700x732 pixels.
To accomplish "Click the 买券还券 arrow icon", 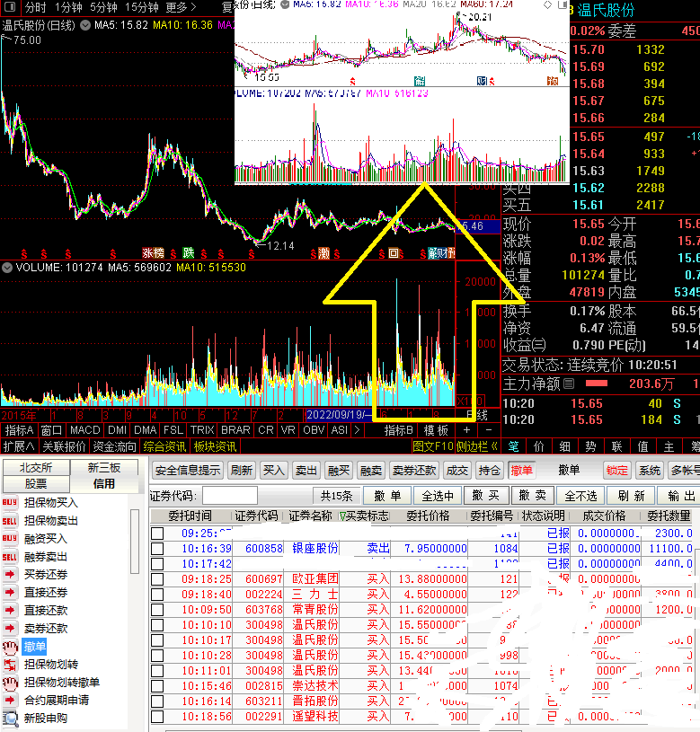I will [x=10, y=574].
